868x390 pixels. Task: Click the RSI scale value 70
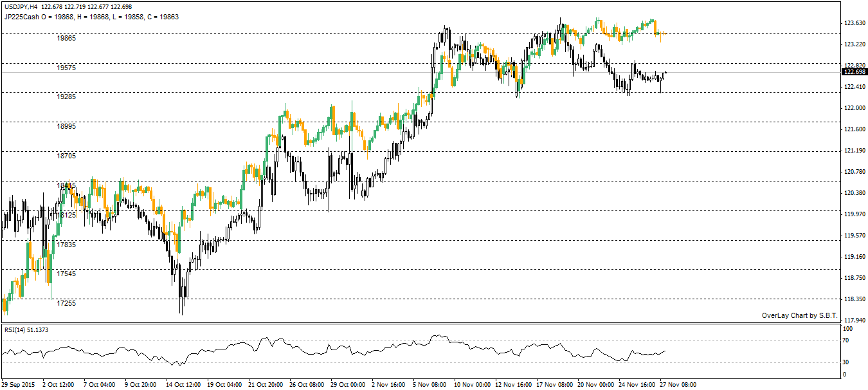point(846,340)
